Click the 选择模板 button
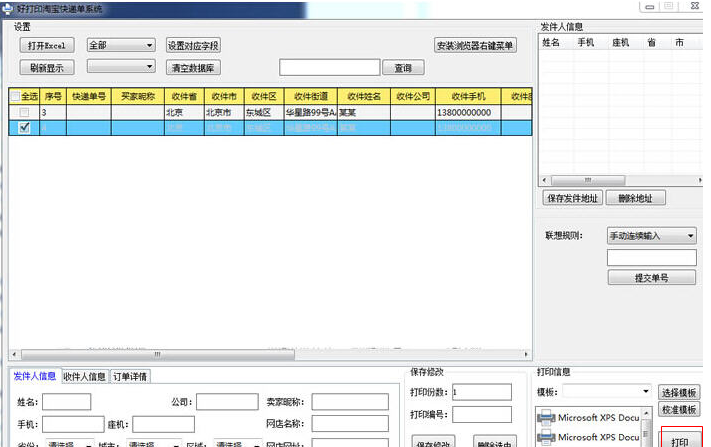This screenshot has height=447, width=711. 678,392
